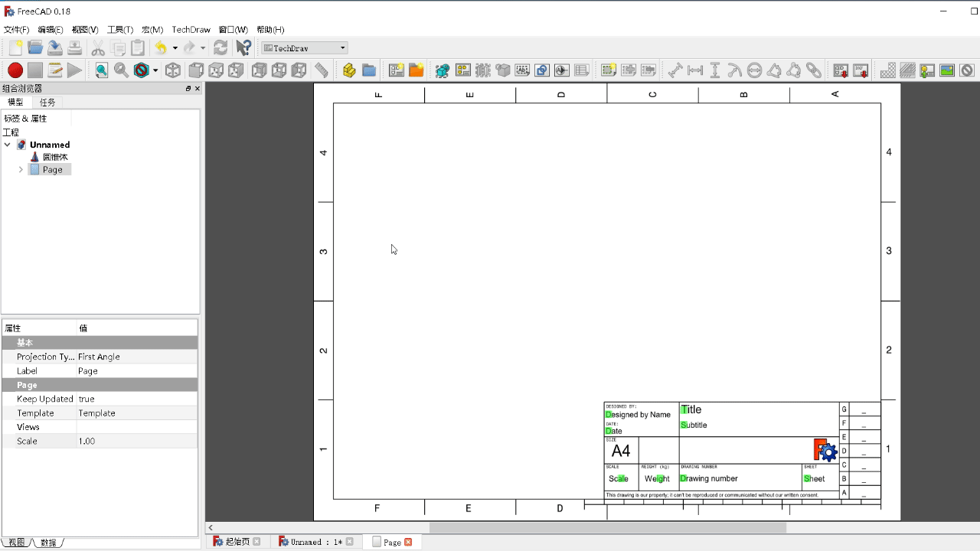The height and width of the screenshot is (551, 980).
Task: Export the page as SVG
Action: click(841, 70)
